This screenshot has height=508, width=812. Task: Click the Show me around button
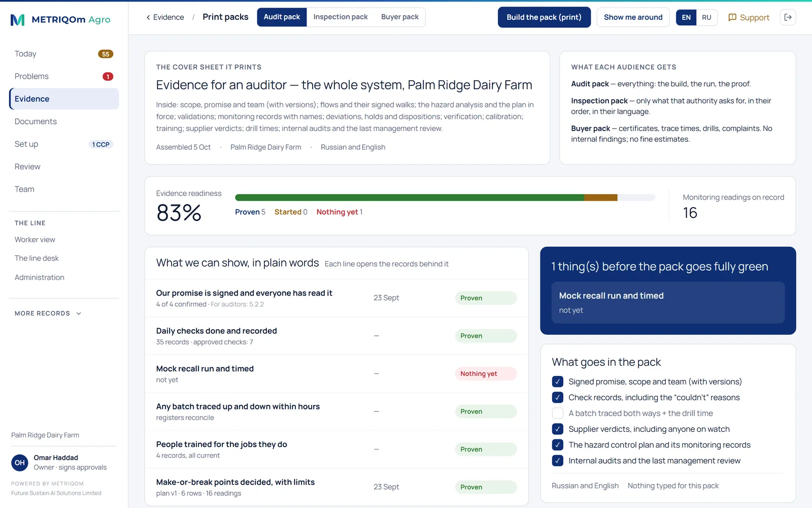[x=633, y=17]
